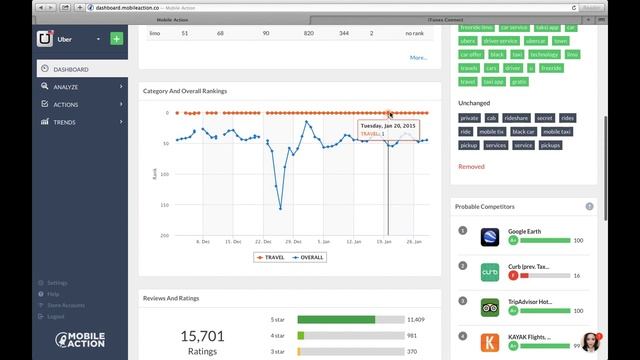
Task: Click the browser forward arrow
Action: pyautogui.click(x=51, y=7)
